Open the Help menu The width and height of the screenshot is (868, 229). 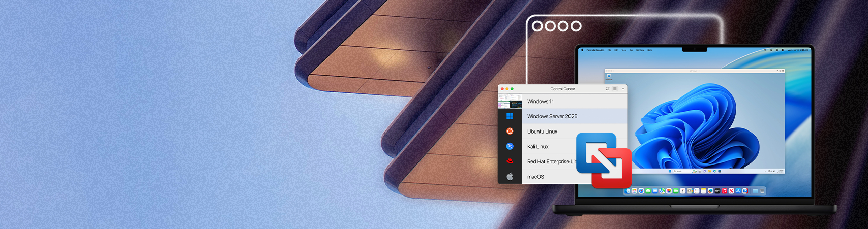(650, 50)
